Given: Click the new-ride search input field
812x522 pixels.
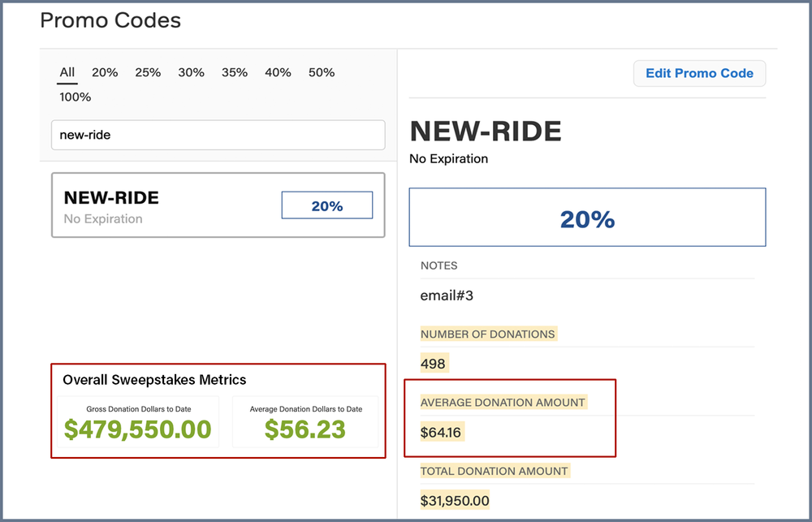Looking at the screenshot, I should [x=218, y=135].
